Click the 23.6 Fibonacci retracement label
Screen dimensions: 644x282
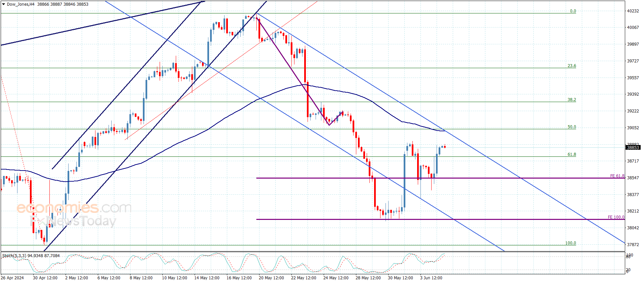click(x=572, y=66)
